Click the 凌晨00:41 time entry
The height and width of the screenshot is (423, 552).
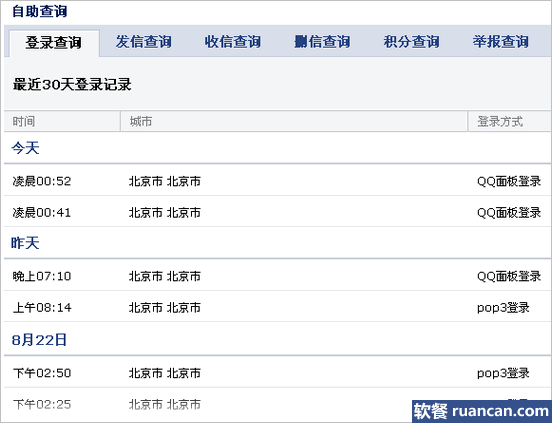[x=42, y=213]
